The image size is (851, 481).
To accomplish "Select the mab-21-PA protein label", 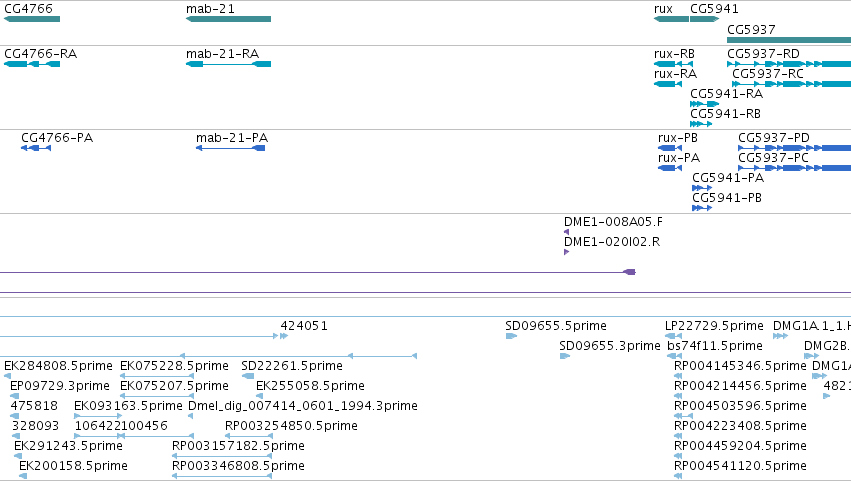I will [x=232, y=138].
